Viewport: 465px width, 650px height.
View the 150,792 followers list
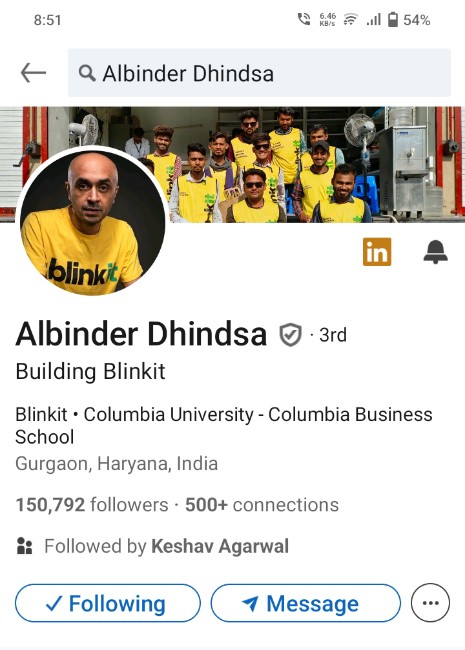coord(92,505)
